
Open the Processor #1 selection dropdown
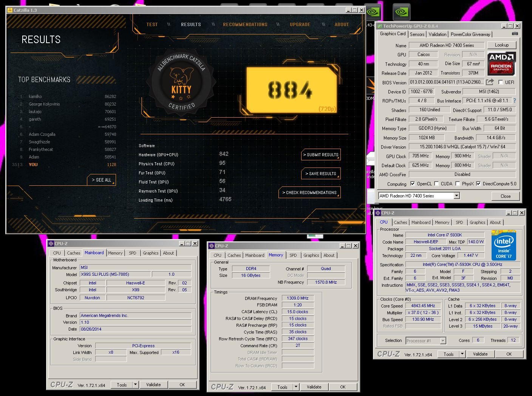(x=443, y=341)
